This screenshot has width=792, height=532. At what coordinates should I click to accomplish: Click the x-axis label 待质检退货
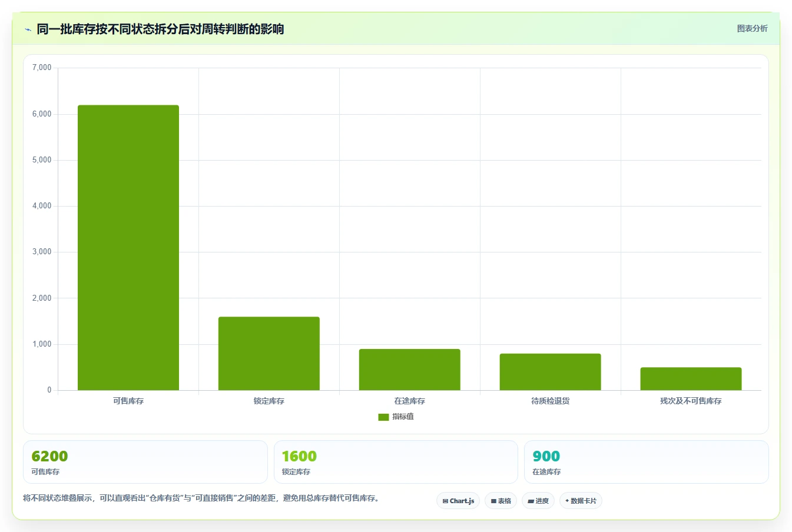click(551, 401)
